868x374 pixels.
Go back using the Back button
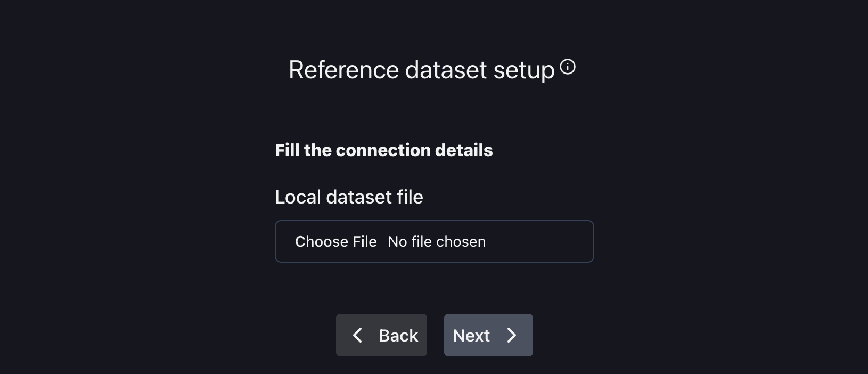[381, 335]
